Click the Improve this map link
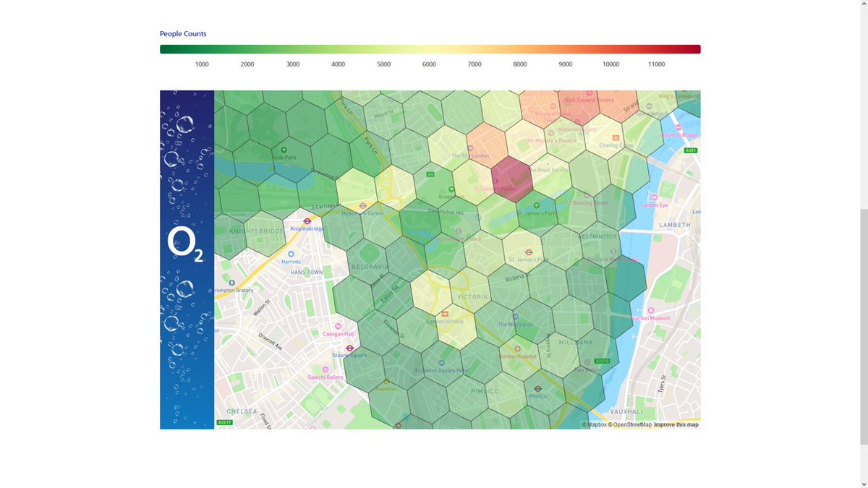 pyautogui.click(x=676, y=425)
